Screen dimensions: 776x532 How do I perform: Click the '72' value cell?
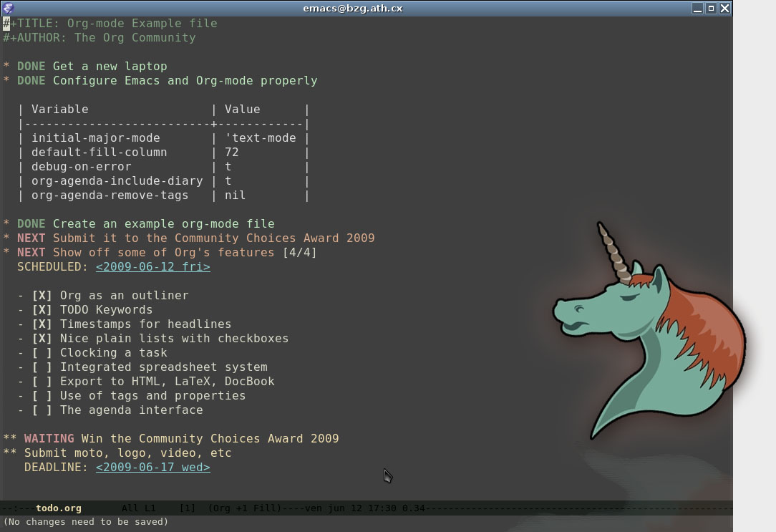tap(232, 153)
